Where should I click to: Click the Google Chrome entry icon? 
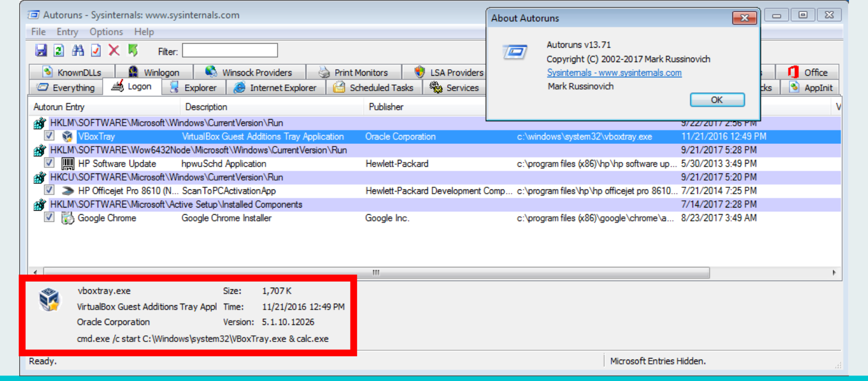67,218
